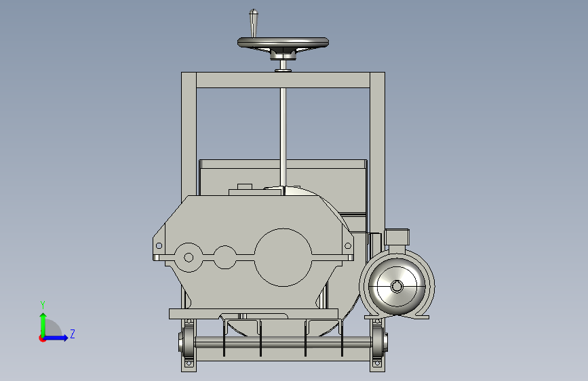Select the crank handle on the handwheel

[254, 23]
